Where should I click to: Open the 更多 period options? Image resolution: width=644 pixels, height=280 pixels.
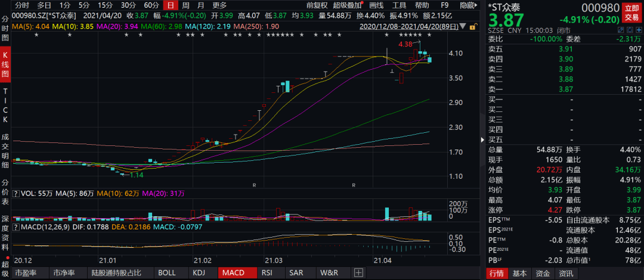(x=219, y=5)
